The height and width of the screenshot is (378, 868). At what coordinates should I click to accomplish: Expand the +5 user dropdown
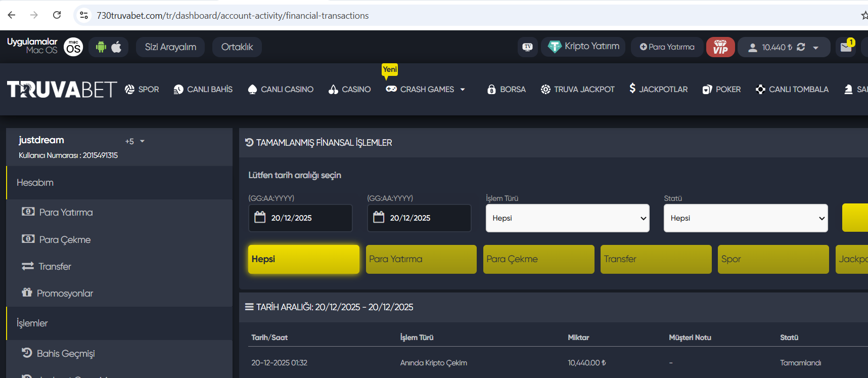click(x=135, y=141)
